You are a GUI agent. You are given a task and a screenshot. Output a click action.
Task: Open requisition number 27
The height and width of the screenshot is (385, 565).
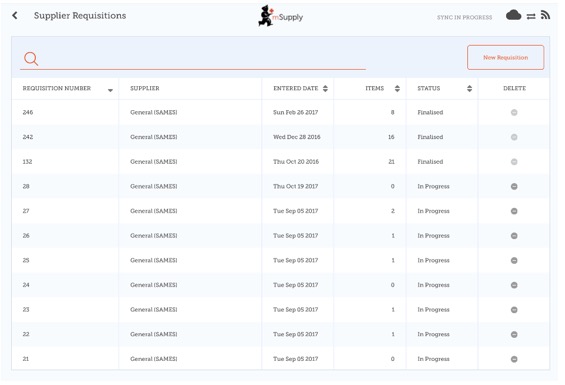point(26,211)
